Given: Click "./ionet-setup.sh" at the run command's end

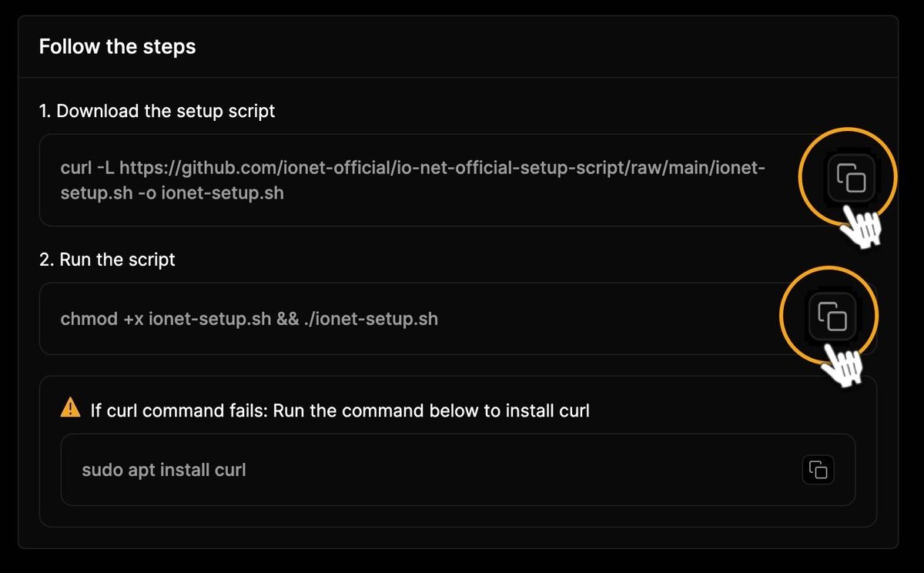Looking at the screenshot, I should pyautogui.click(x=370, y=318).
